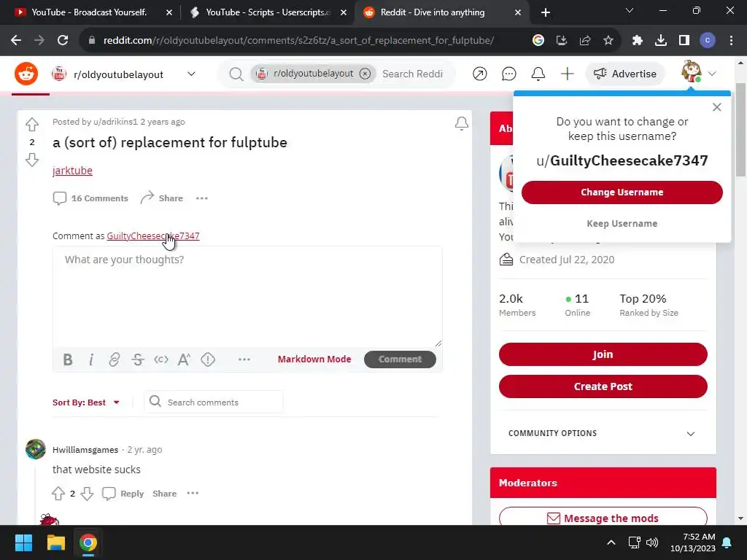Toggle bold formatting in comment editor
This screenshot has height=560, width=747.
(68, 359)
